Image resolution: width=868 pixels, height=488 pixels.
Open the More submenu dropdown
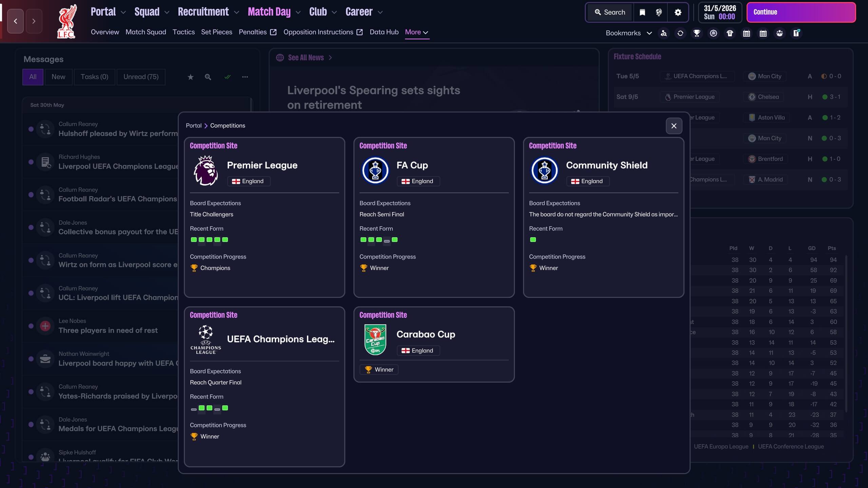tap(417, 32)
